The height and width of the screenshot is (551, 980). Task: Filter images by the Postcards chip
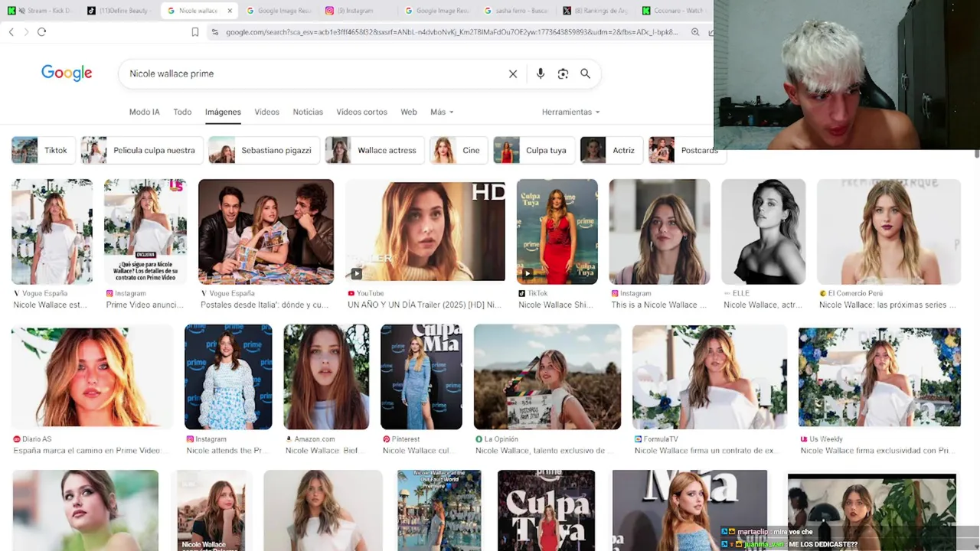pos(687,150)
